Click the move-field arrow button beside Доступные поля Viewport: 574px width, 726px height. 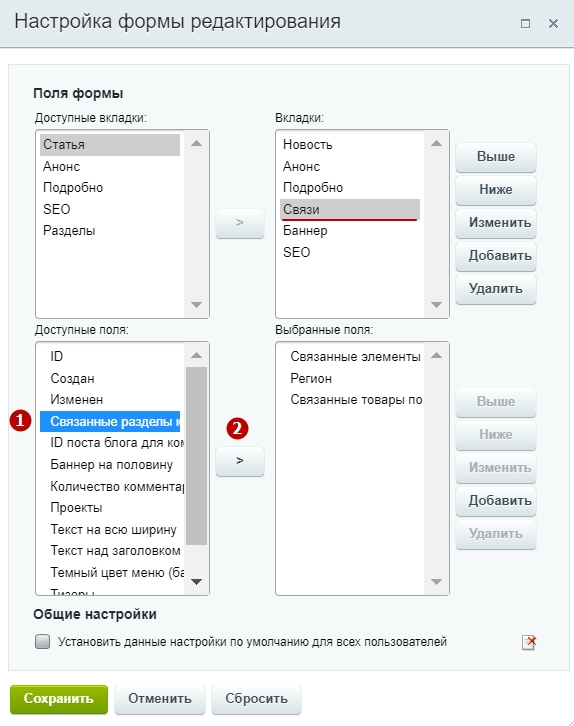tap(240, 461)
